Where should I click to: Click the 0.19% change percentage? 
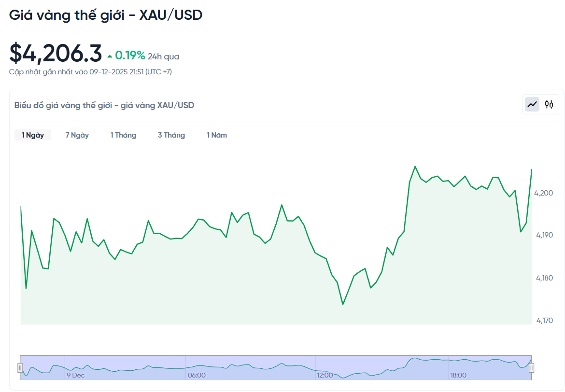tap(130, 56)
